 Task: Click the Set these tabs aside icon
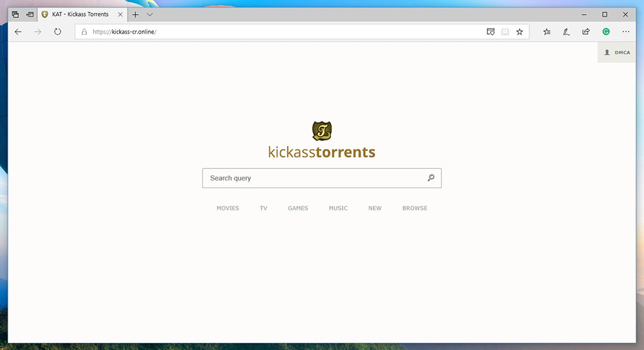(x=30, y=14)
